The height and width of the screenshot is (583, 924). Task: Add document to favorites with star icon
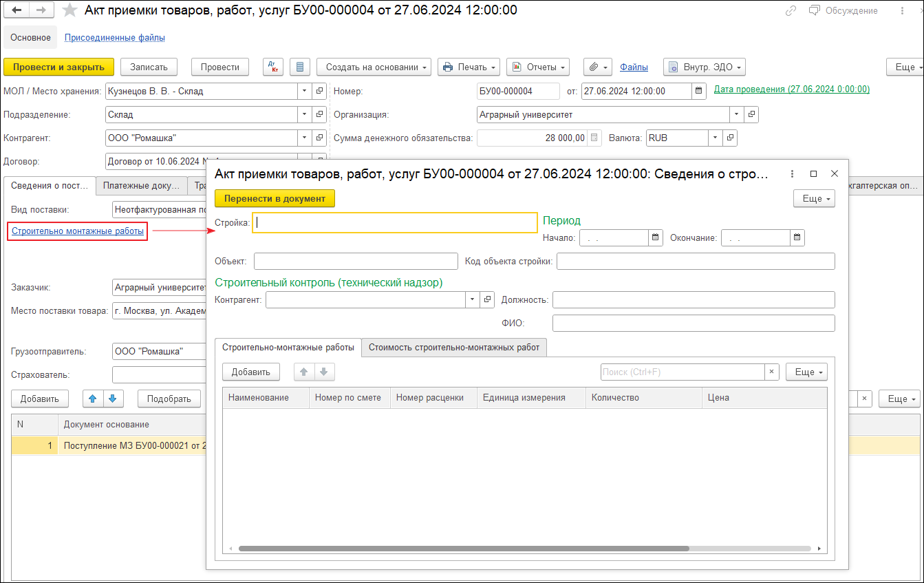pyautogui.click(x=69, y=10)
